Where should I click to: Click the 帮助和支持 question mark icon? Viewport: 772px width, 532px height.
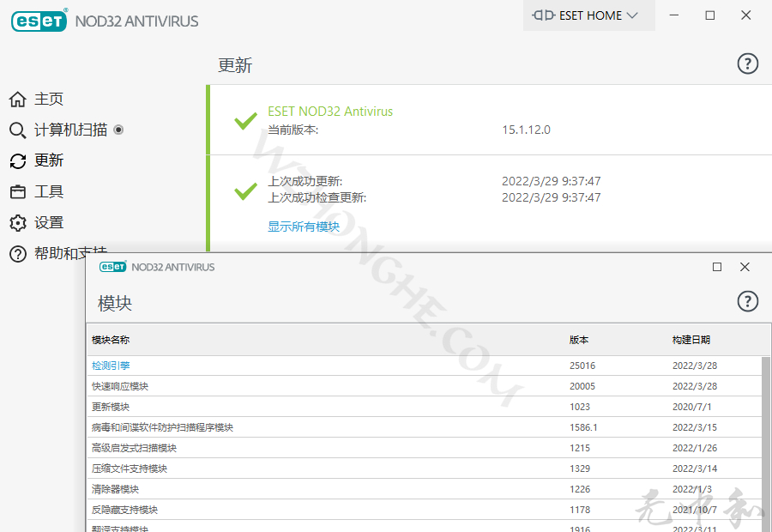(18, 253)
